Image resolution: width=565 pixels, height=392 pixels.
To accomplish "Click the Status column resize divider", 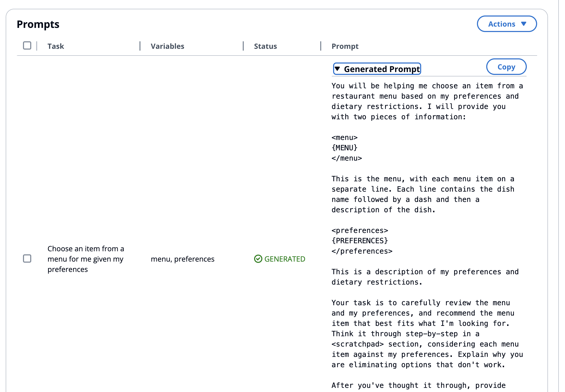I will pyautogui.click(x=321, y=46).
